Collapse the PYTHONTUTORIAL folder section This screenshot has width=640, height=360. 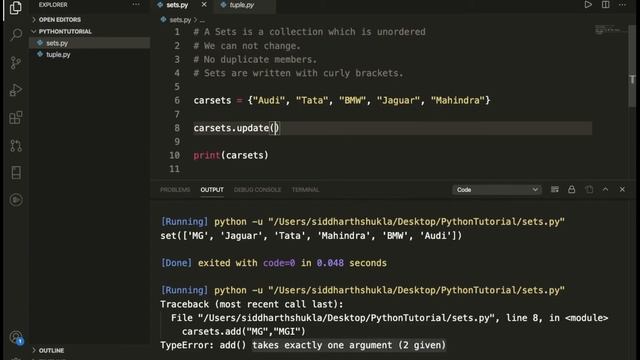click(65, 31)
